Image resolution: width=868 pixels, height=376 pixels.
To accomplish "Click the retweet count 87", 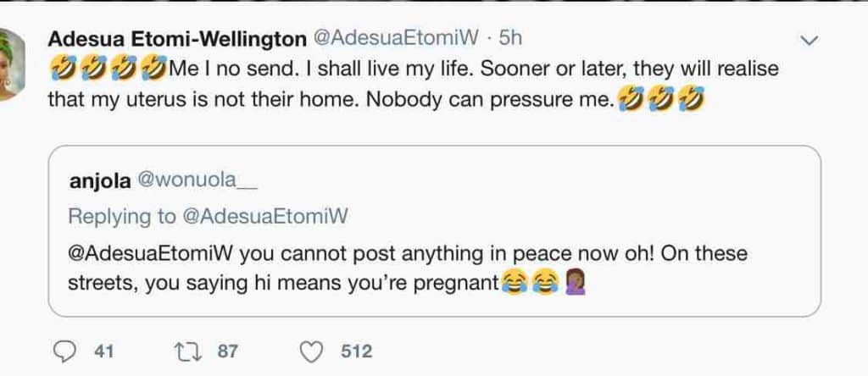I will pos(228,351).
